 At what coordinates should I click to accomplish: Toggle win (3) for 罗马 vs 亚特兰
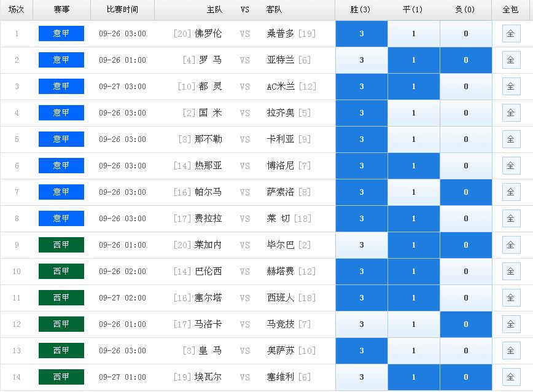pos(361,60)
